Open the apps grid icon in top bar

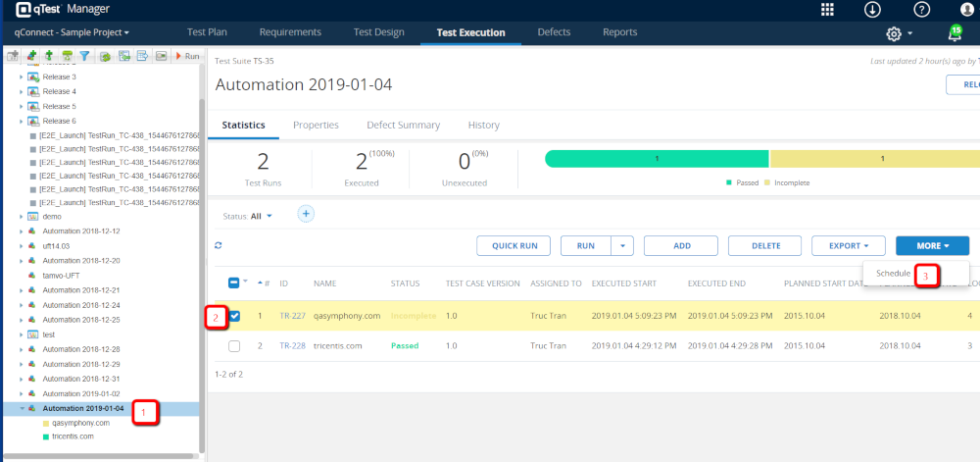click(827, 10)
